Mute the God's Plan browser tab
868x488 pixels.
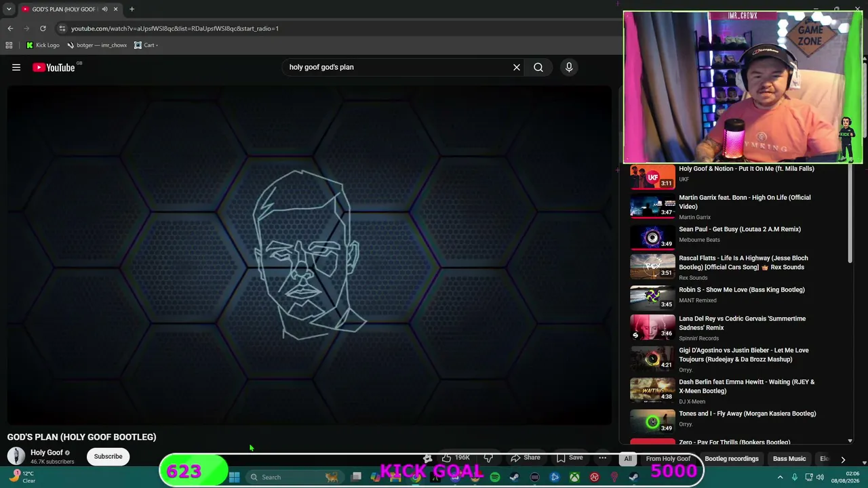(104, 9)
